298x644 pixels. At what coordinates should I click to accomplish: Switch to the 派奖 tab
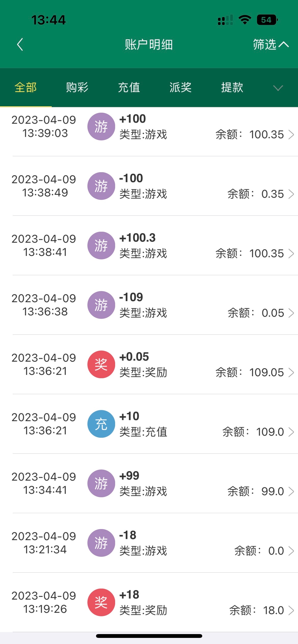pyautogui.click(x=180, y=87)
